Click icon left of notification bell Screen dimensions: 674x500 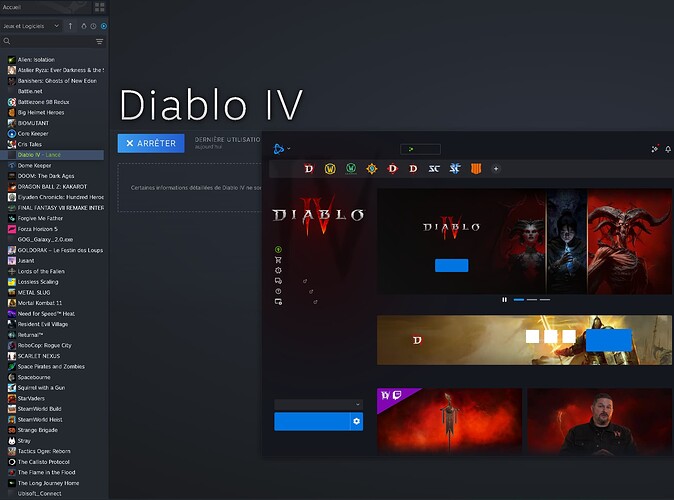coord(655,149)
